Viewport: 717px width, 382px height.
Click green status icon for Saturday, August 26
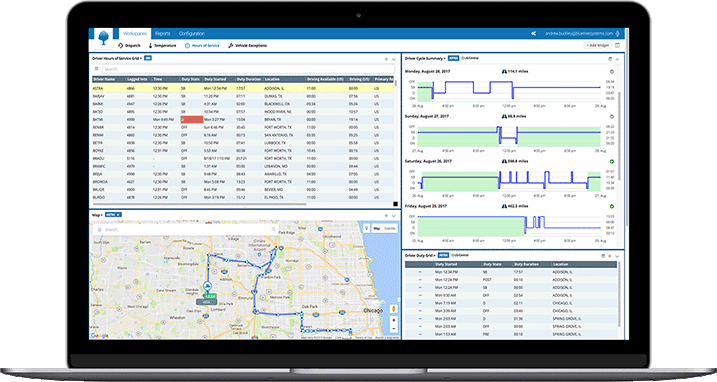point(612,161)
